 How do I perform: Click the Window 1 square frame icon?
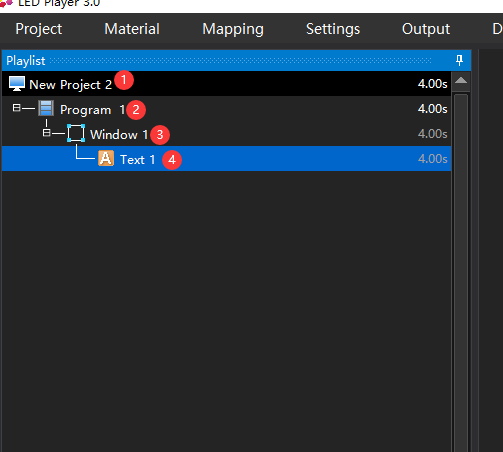pos(76,133)
